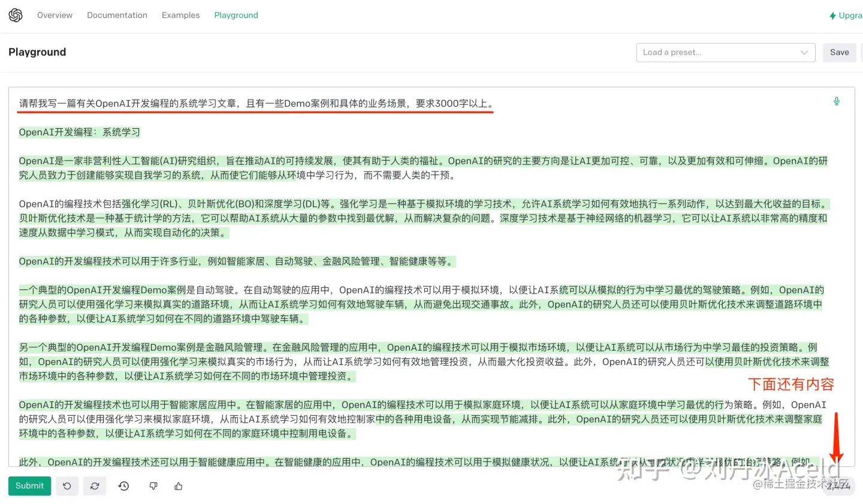
Task: Go to Documentation
Action: (x=117, y=15)
